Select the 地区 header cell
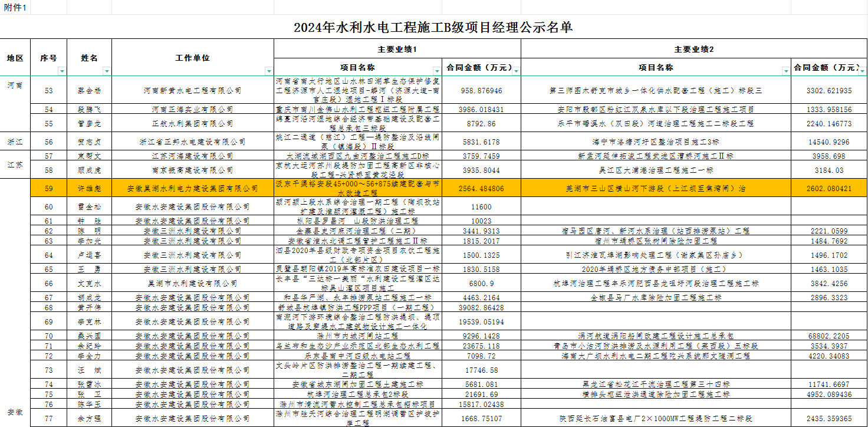This screenshot has width=868, height=427. 15,58
